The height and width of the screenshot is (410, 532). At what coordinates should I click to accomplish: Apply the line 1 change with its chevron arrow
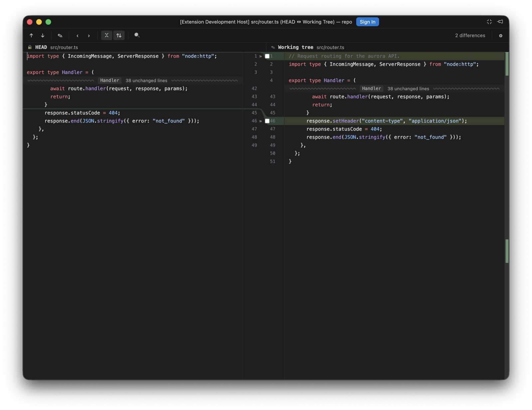(x=261, y=56)
